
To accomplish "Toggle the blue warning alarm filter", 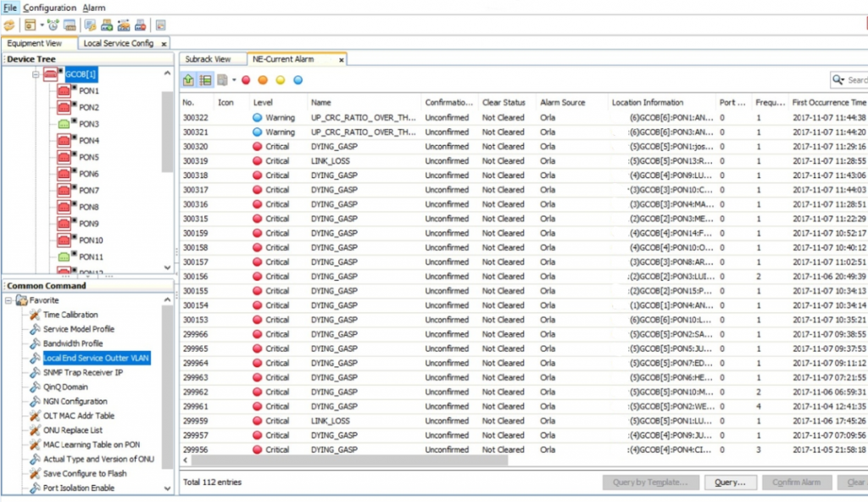I will coord(298,80).
